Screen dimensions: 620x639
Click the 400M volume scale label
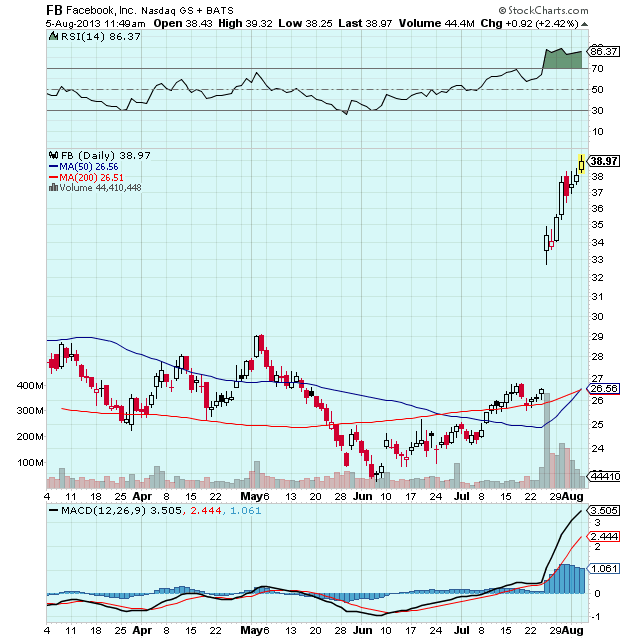[x=30, y=385]
